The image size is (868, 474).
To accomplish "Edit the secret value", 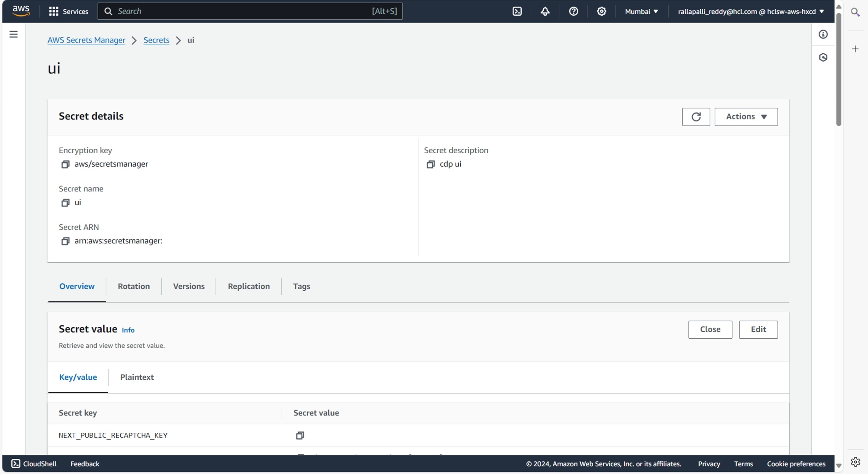I will pos(758,329).
